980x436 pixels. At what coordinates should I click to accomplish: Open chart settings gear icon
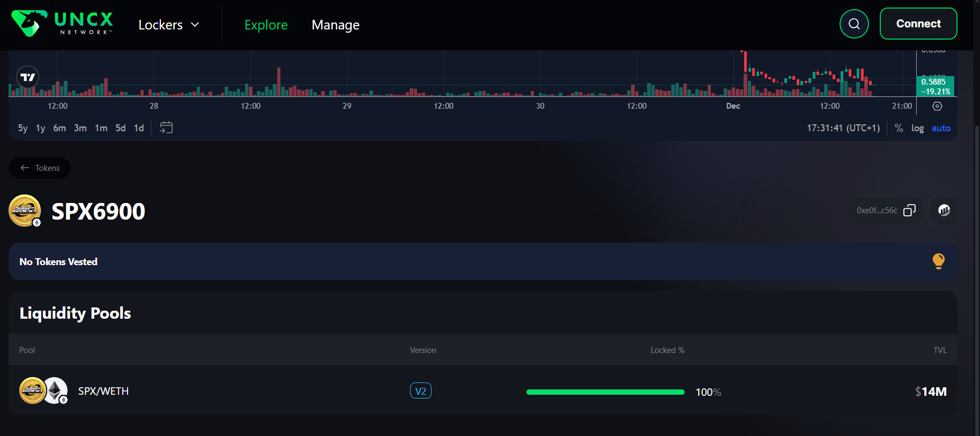(x=937, y=106)
